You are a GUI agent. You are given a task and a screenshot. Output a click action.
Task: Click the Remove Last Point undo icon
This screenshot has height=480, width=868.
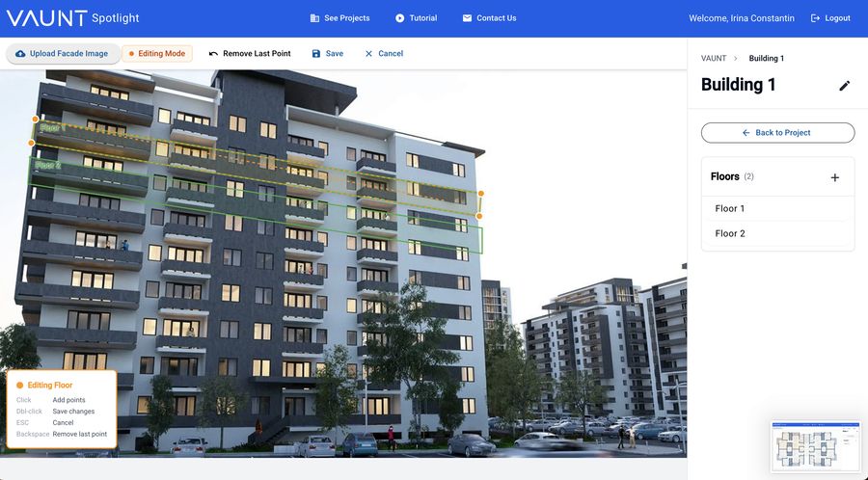tap(213, 54)
